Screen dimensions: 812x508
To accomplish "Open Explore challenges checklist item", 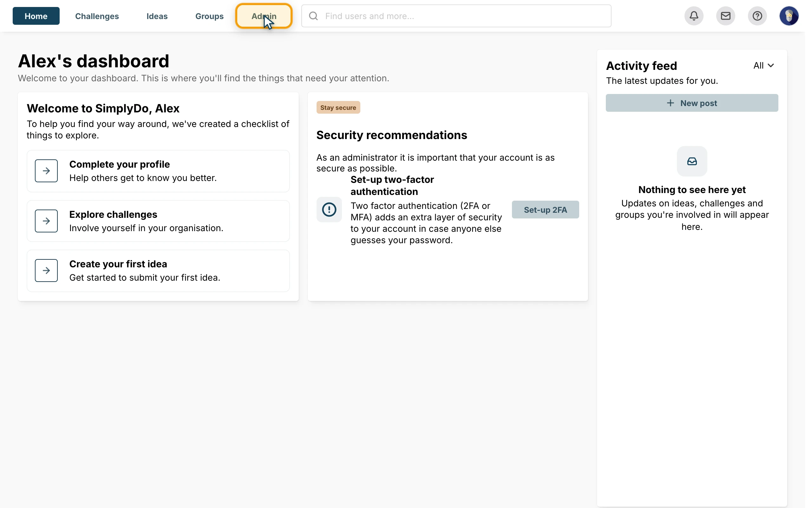I will point(158,221).
